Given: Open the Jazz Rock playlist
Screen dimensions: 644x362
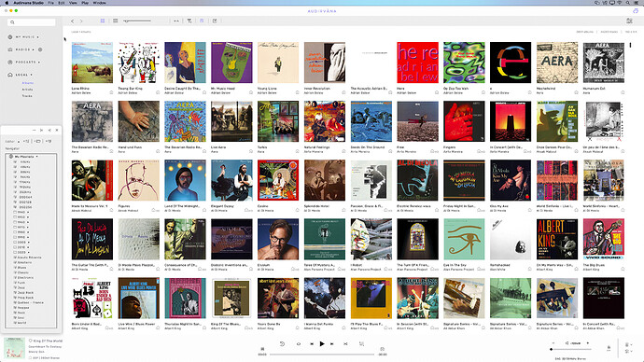Looking at the screenshot, I should point(24,293).
